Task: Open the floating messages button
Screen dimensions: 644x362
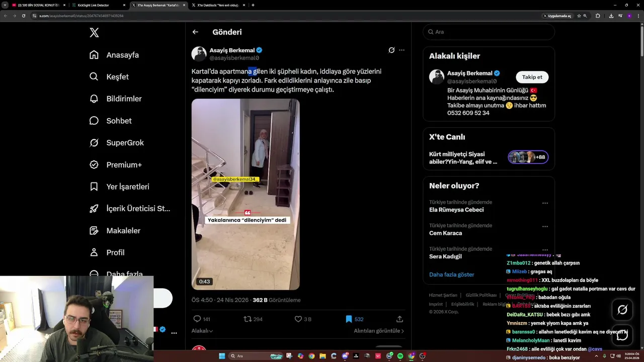Action: tap(622, 334)
